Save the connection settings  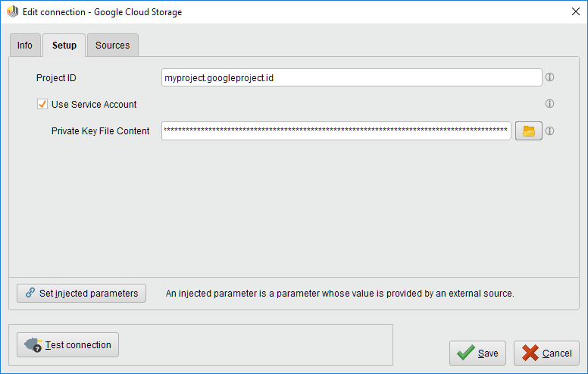click(477, 353)
